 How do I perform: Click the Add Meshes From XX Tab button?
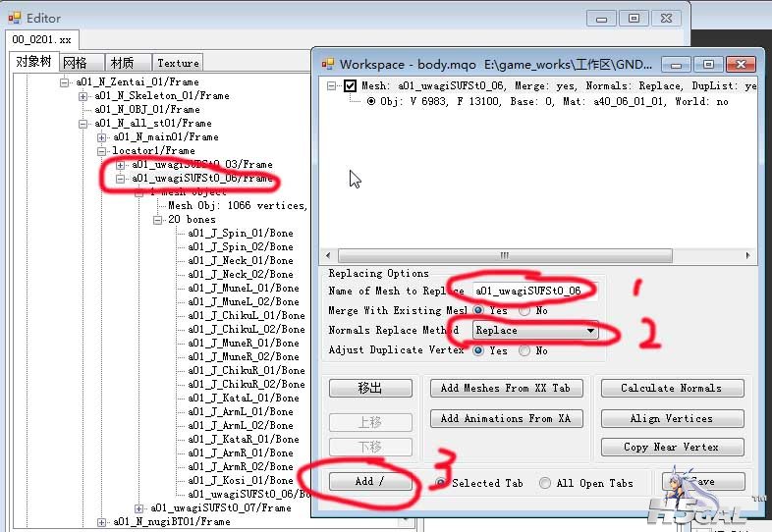[507, 388]
